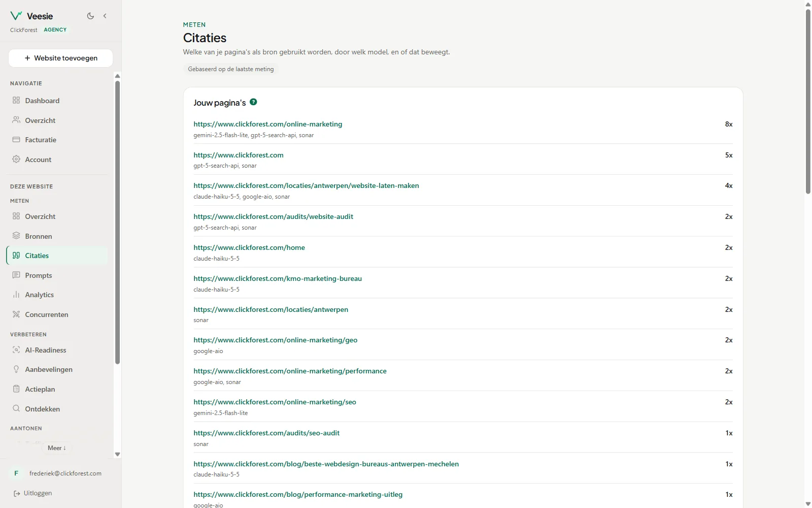Click the Overzicht grid icon under Meten
The width and height of the screenshot is (812, 508).
16,216
